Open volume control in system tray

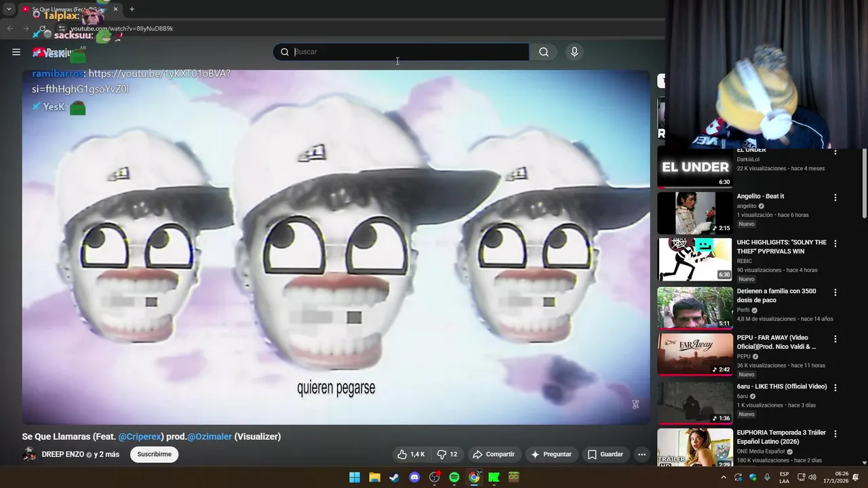coord(812,477)
